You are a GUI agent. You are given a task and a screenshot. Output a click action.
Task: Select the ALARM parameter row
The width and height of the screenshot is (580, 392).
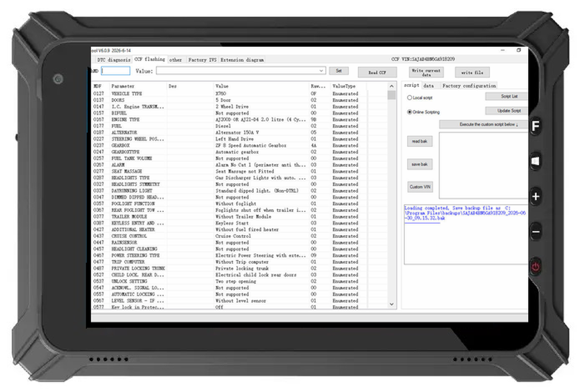click(x=240, y=165)
